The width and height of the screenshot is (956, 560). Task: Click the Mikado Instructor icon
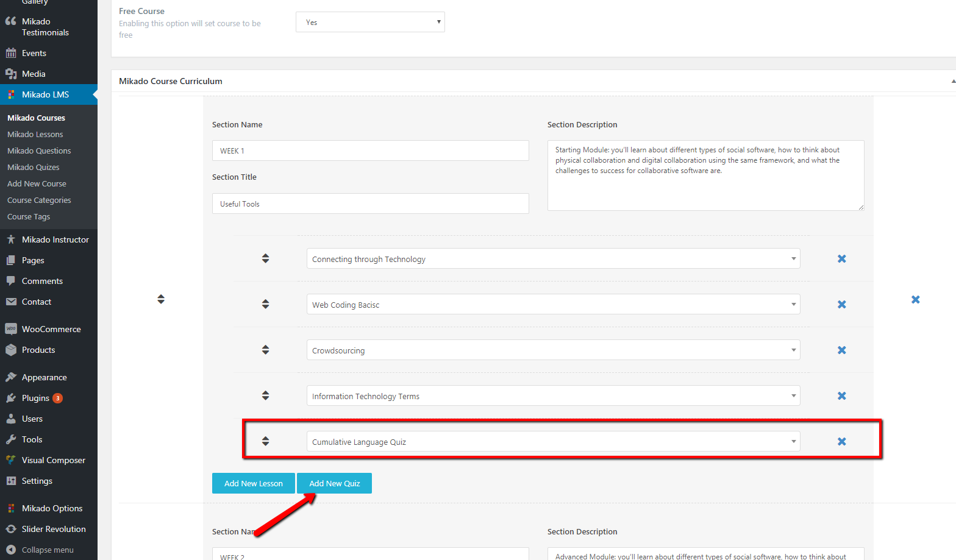point(11,239)
